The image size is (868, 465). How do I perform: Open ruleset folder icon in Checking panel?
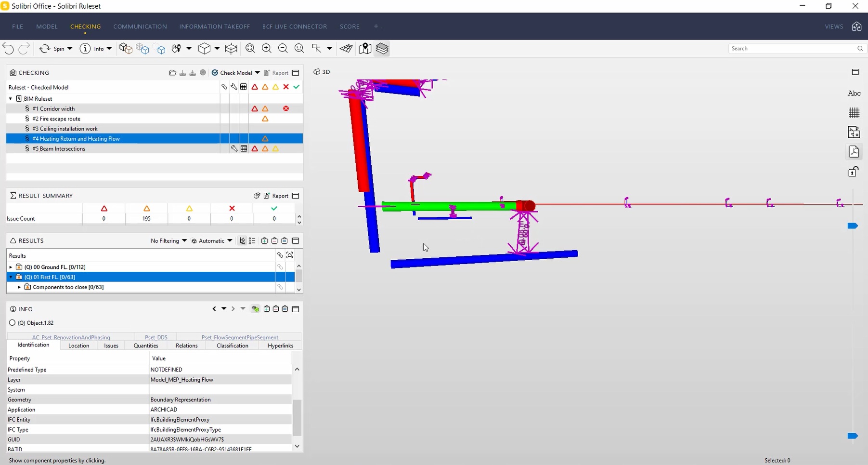point(173,73)
